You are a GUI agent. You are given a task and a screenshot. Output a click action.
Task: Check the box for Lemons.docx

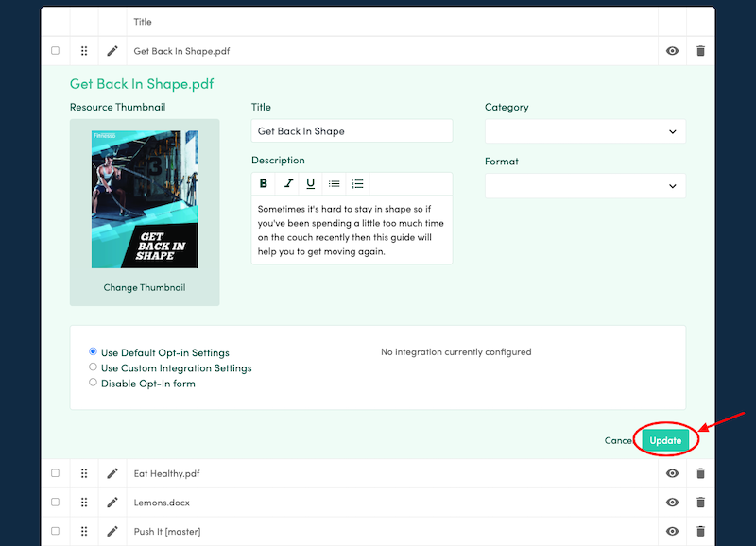(56, 503)
